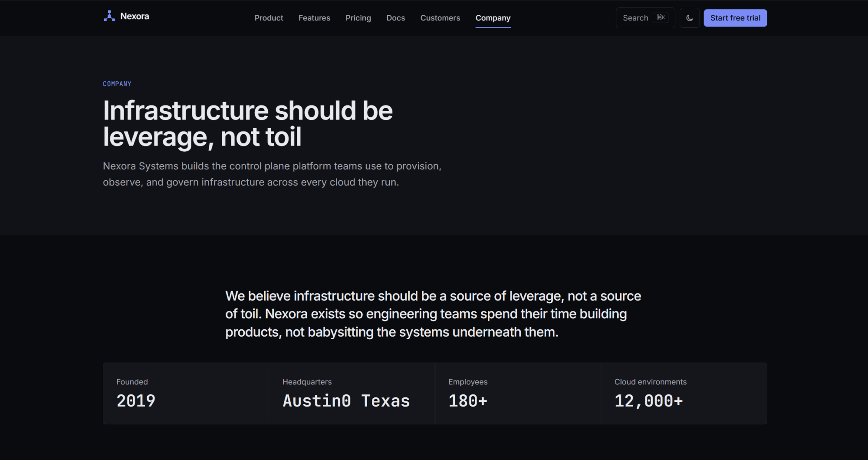Open the Product nav menu item
This screenshot has width=868, height=460.
[269, 18]
